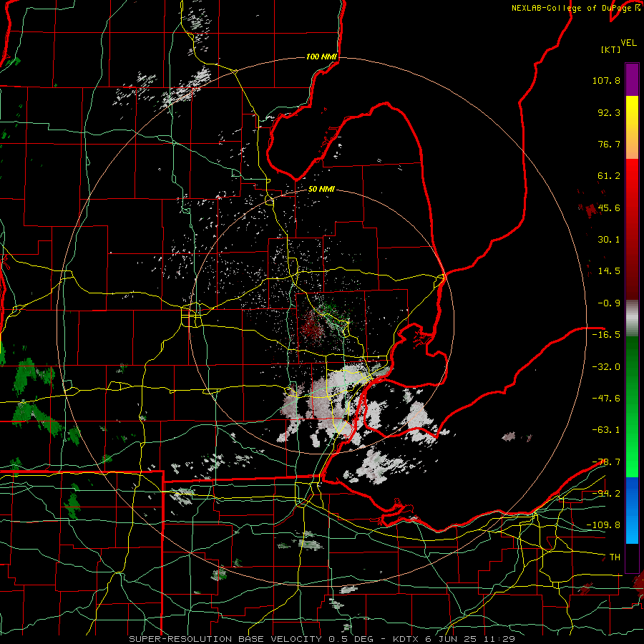The width and height of the screenshot is (644, 644).
Task: Pick the gray near-zero segment of color bar
Action: point(632,318)
